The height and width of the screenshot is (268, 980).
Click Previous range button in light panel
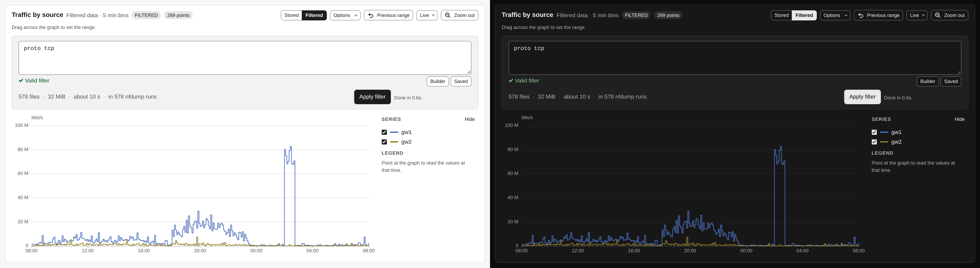pyautogui.click(x=388, y=15)
